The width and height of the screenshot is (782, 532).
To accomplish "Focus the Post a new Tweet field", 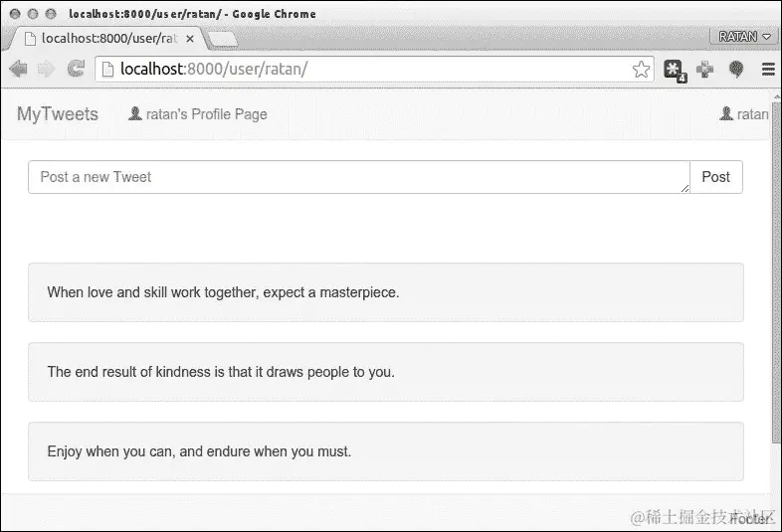I will (359, 177).
